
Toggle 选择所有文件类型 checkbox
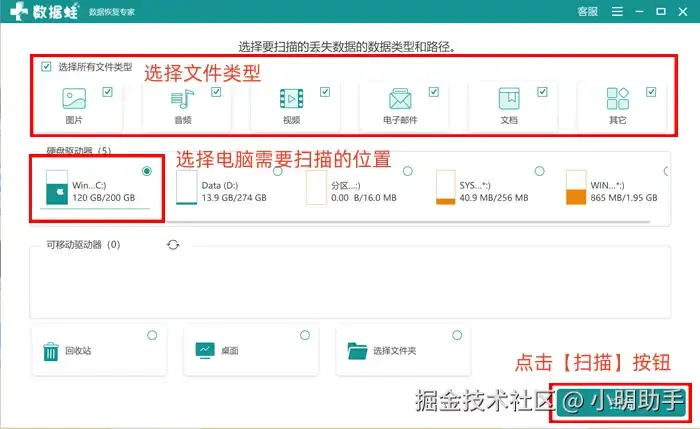(x=46, y=67)
